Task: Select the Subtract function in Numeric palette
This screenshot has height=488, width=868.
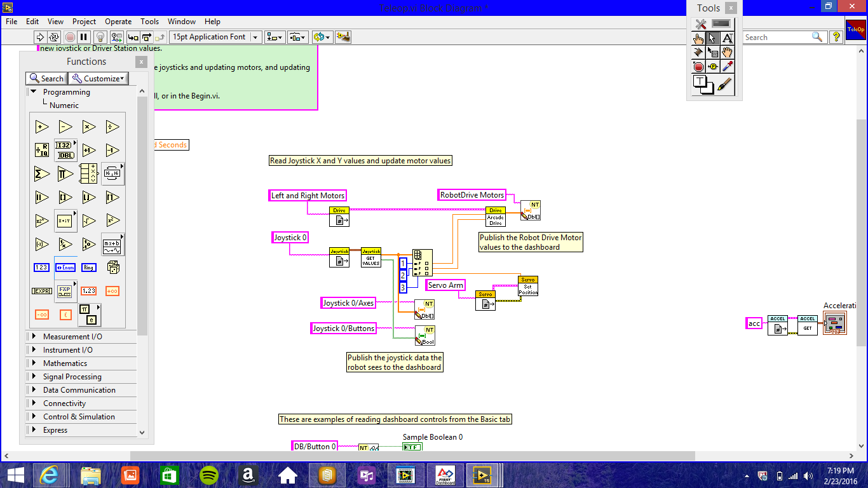Action: (65, 126)
